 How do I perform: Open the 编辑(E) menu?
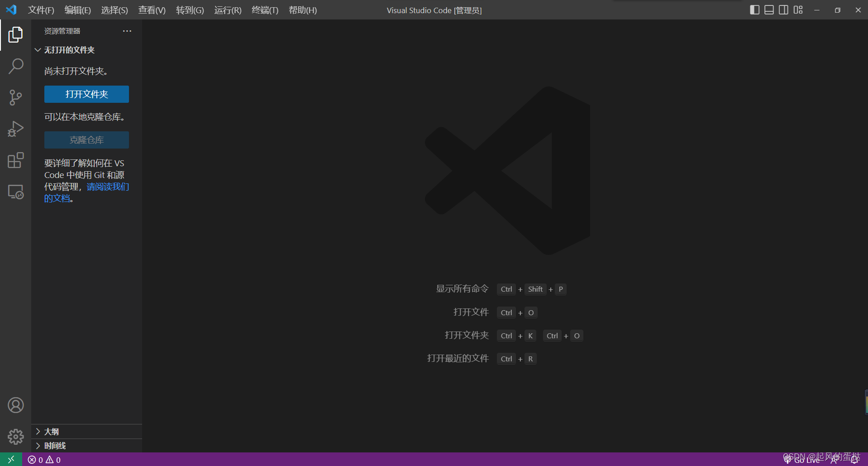pyautogui.click(x=78, y=10)
